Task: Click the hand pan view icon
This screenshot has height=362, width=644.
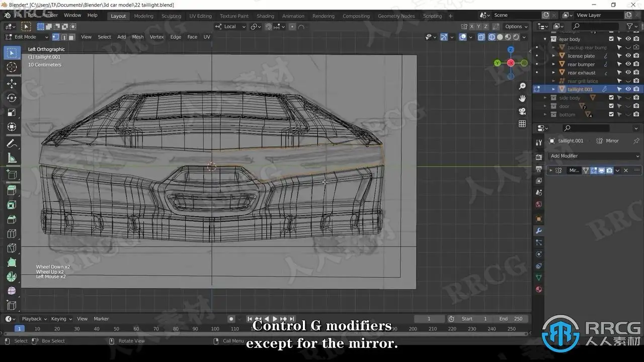Action: coord(522,99)
